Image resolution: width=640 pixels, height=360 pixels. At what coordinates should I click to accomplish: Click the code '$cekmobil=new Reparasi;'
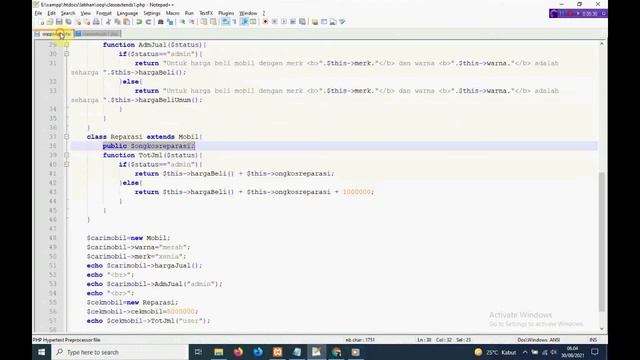(x=132, y=302)
